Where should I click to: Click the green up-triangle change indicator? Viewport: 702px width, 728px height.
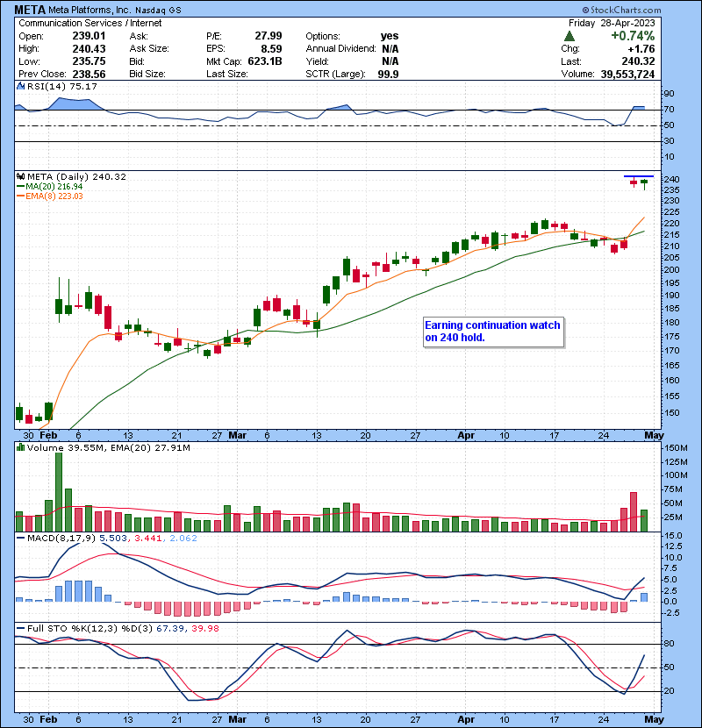point(569,36)
